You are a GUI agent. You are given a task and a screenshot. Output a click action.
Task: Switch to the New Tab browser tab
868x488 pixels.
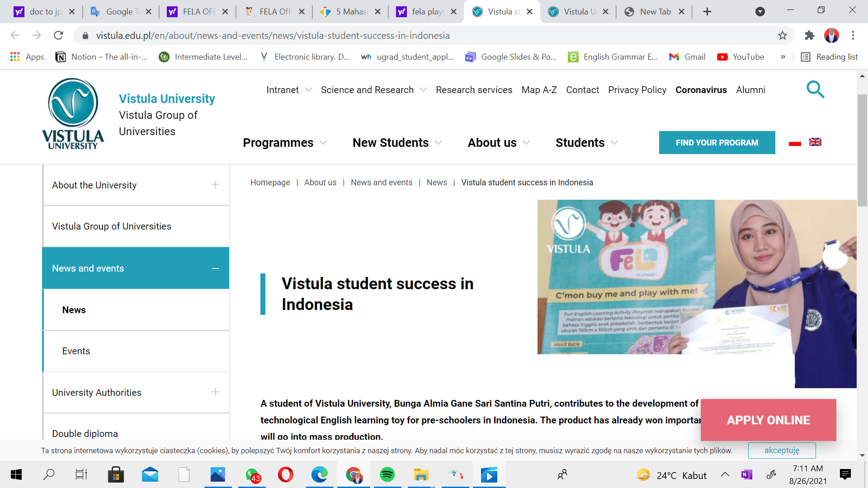point(652,11)
